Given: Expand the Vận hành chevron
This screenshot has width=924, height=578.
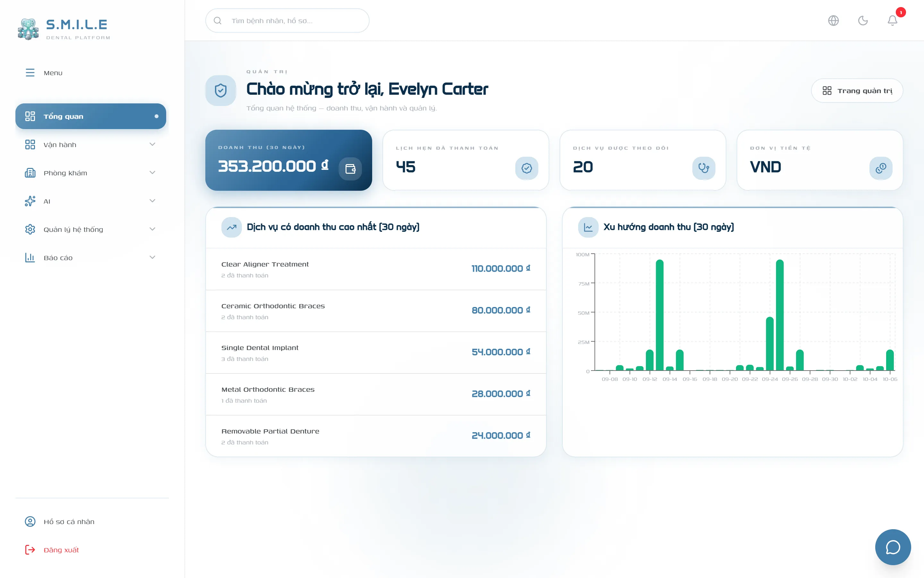Looking at the screenshot, I should tap(152, 144).
